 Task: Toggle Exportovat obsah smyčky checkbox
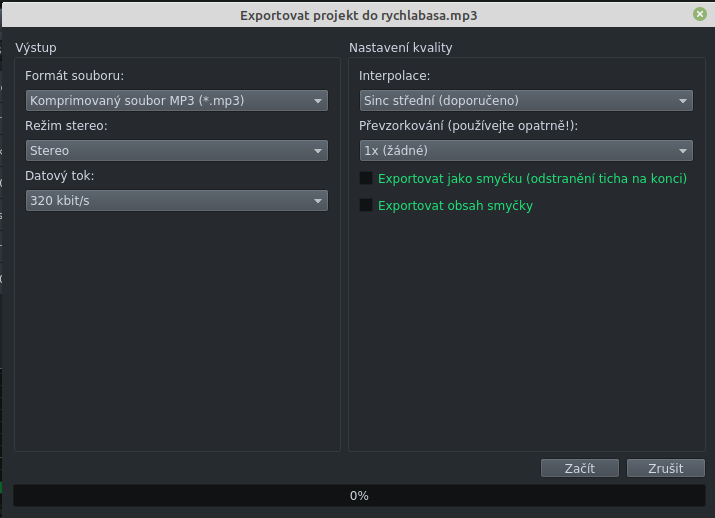click(x=366, y=206)
